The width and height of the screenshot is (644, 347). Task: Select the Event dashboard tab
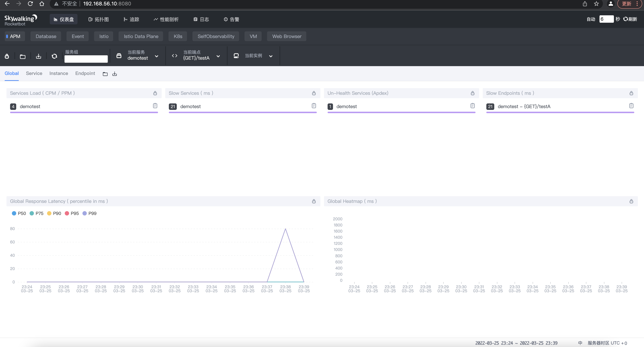pyautogui.click(x=78, y=36)
